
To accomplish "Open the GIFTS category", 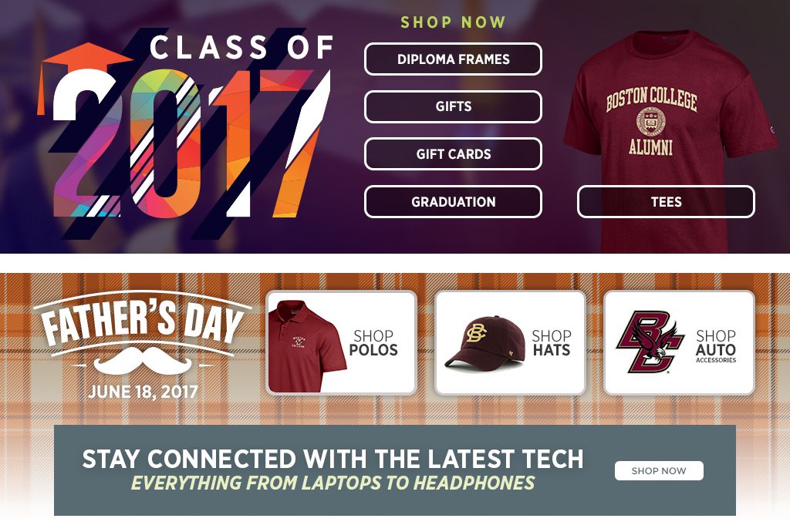I will tap(453, 106).
